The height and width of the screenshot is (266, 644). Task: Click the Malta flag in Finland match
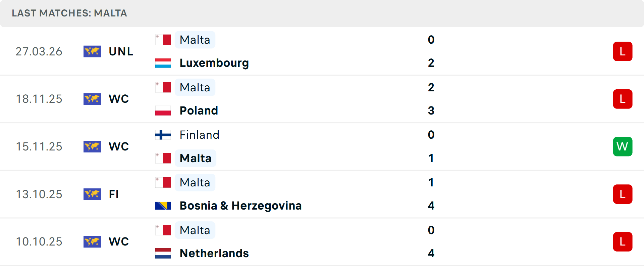coord(163,158)
